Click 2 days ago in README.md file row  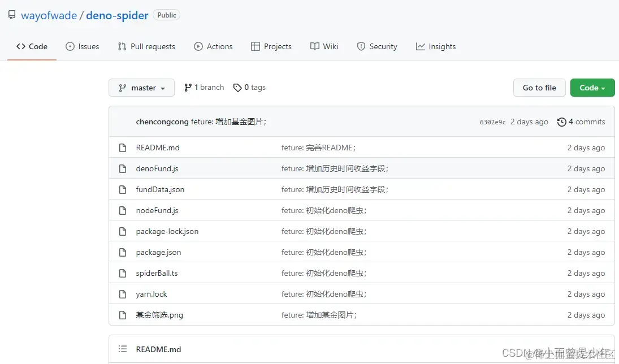[x=586, y=148]
